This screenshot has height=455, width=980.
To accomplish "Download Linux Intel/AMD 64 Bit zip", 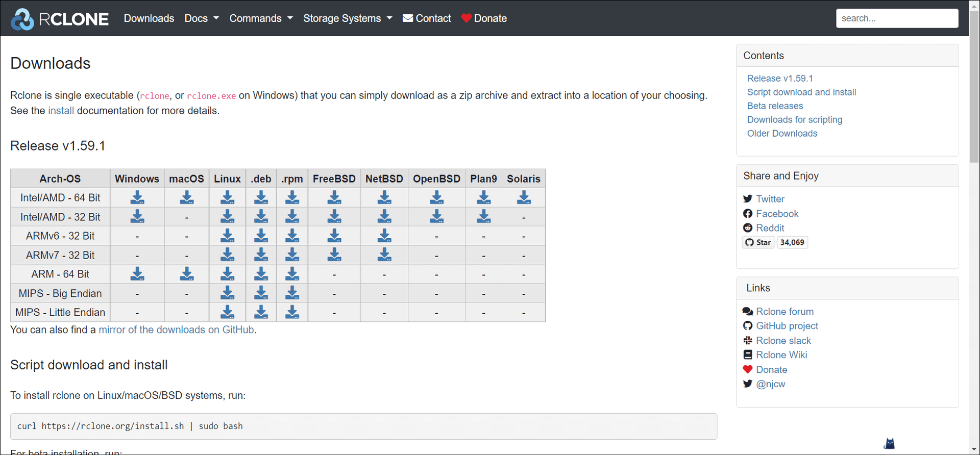I will (228, 197).
